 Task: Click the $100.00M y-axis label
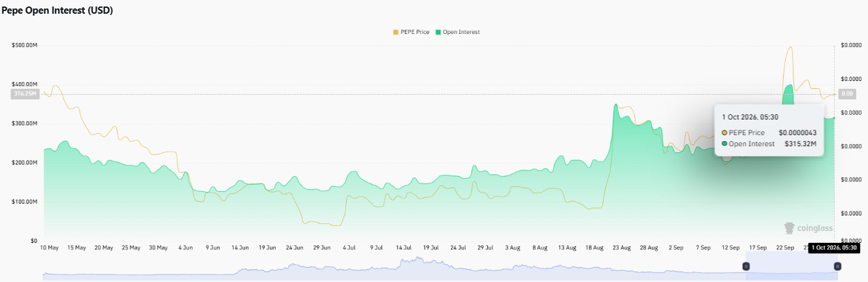tap(25, 201)
